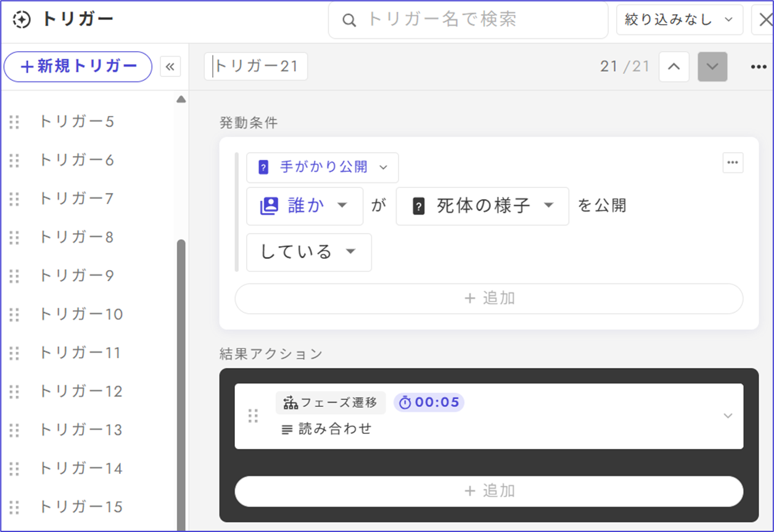774x532 pixels.
Task: Open the 誰か character dropdown
Action: tap(305, 206)
